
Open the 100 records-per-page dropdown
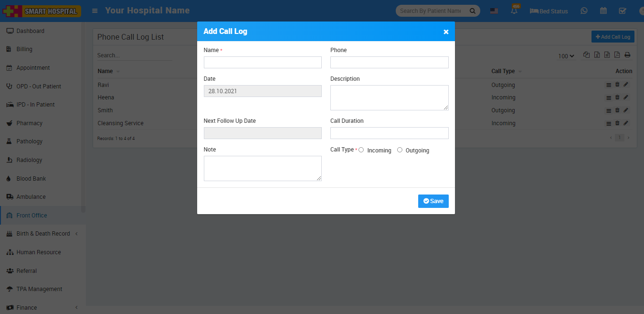tap(566, 56)
